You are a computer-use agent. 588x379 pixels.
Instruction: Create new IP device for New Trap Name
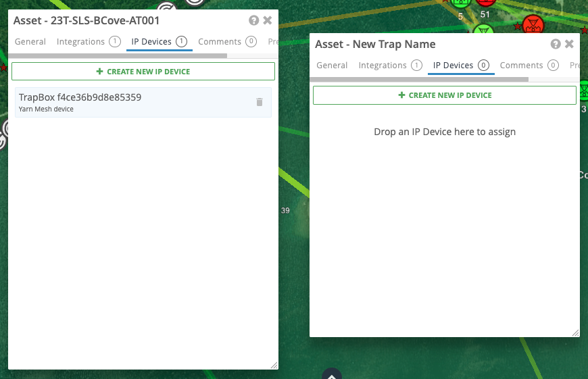coord(445,95)
